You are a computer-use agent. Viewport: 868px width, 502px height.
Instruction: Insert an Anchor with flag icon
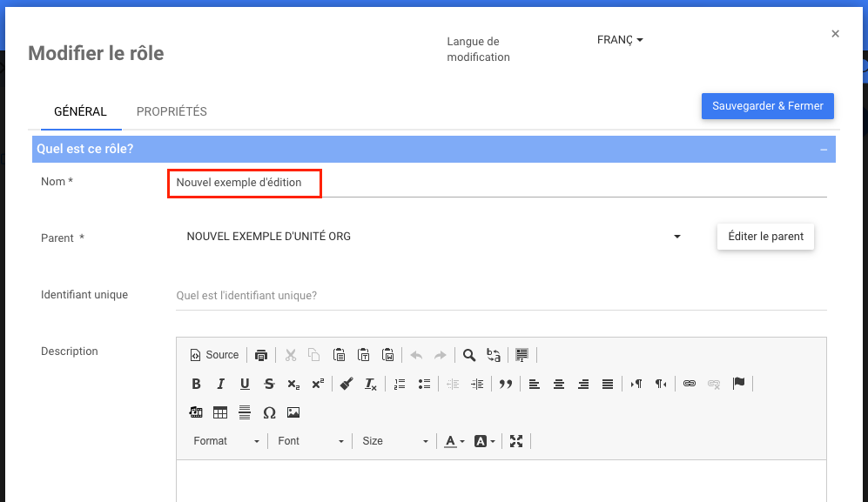[x=738, y=384]
